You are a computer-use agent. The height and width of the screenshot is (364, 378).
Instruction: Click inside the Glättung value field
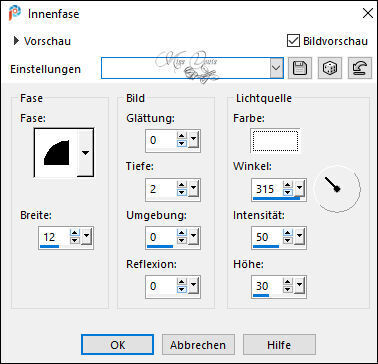[161, 140]
